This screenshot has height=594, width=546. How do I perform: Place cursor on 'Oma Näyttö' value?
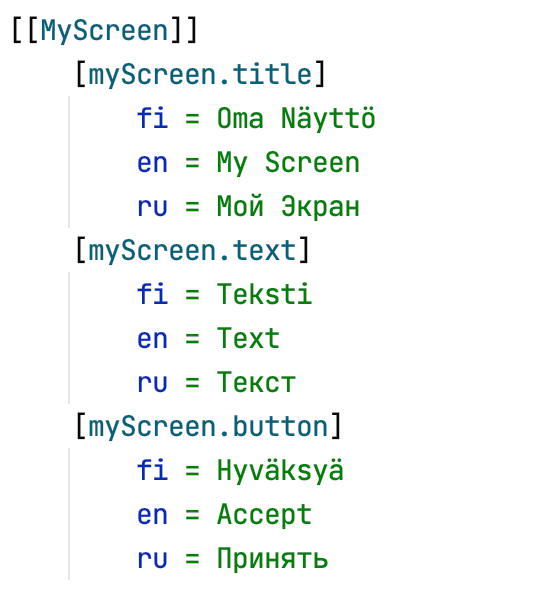coord(296,118)
